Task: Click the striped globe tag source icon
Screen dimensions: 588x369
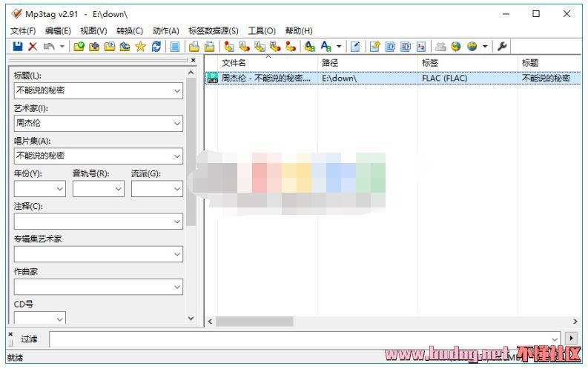Action: click(472, 47)
